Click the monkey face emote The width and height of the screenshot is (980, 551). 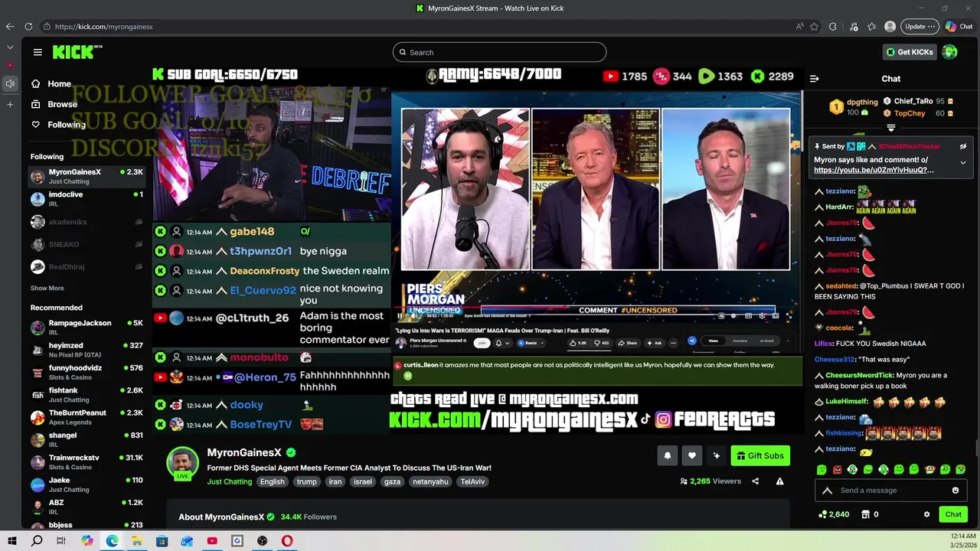(x=930, y=469)
